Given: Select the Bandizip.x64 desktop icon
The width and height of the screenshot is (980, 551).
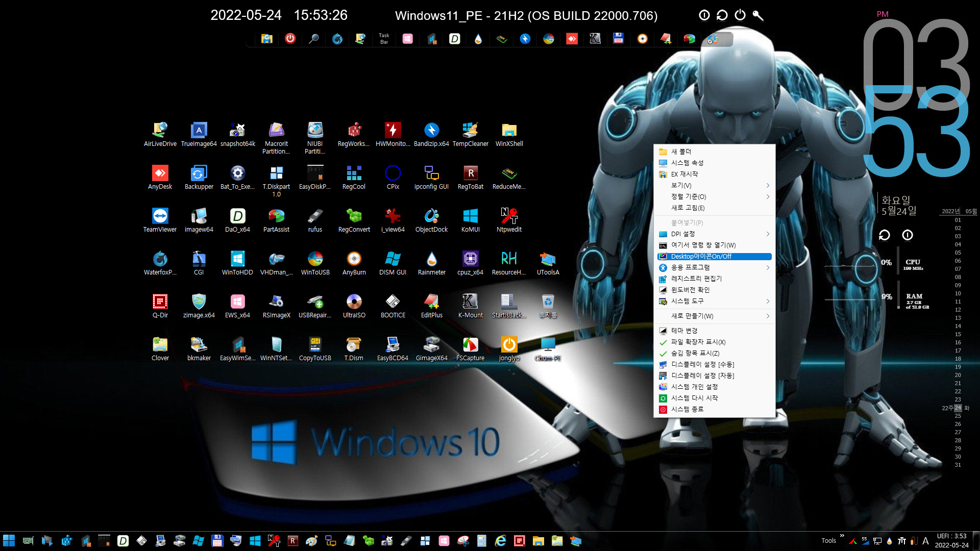Looking at the screenshot, I should coord(431,135).
